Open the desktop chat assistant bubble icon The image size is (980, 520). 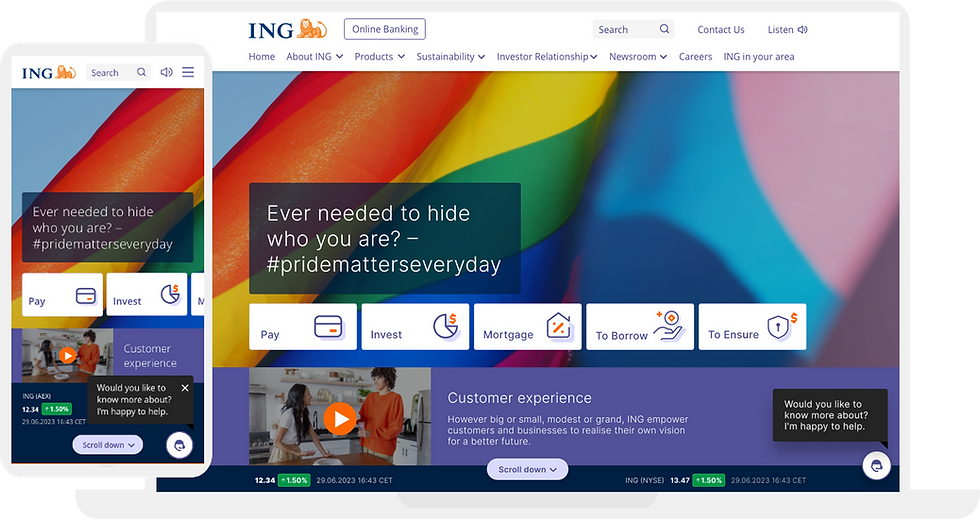tap(876, 466)
